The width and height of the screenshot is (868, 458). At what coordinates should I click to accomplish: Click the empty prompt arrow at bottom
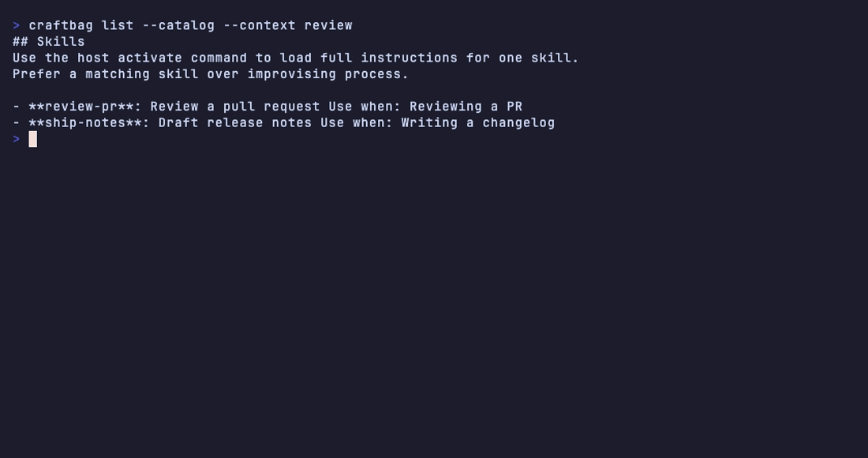coord(16,139)
